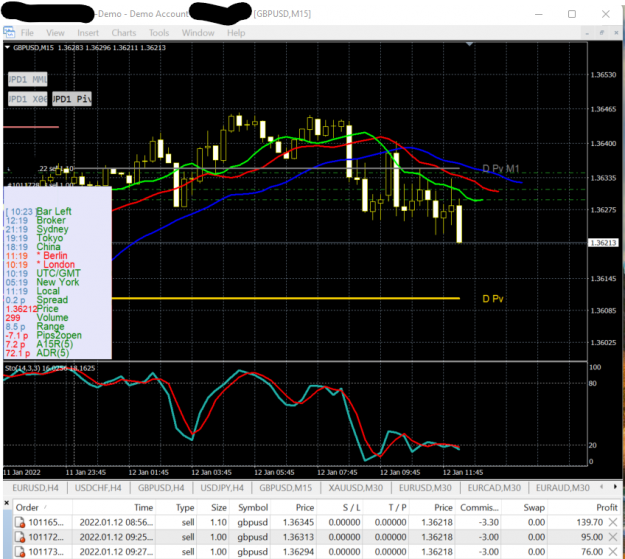Click the 1.36345 open price cell
Image resolution: width=625 pixels, height=559 pixels.
298,522
